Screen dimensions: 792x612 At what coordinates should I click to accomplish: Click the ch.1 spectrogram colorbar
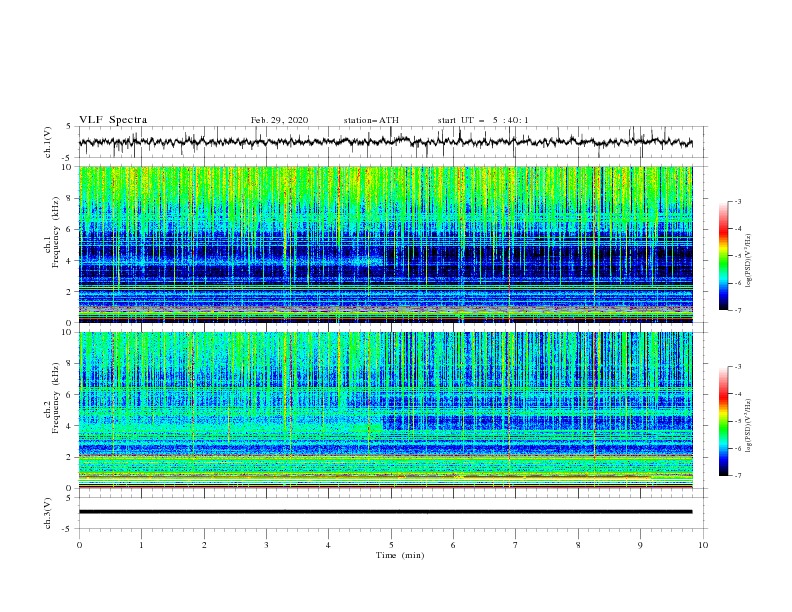click(x=724, y=256)
